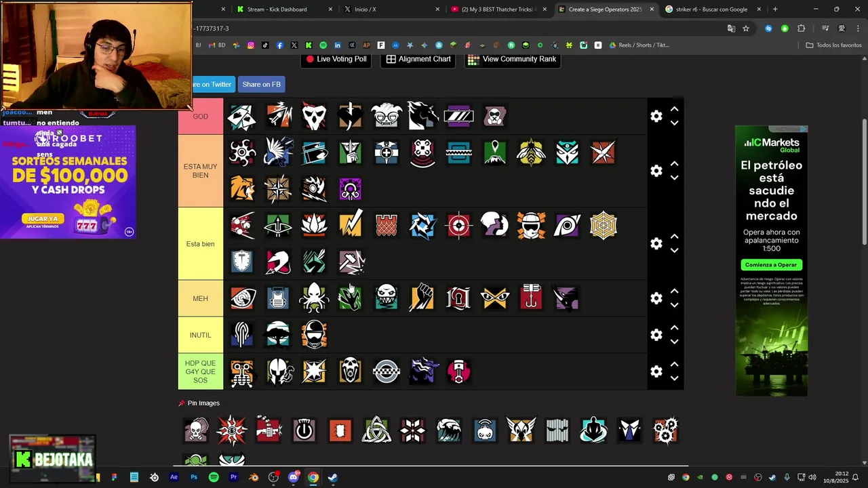The image size is (868, 488).
Task: Move Esta bien row down with arrow
Action: point(674,251)
